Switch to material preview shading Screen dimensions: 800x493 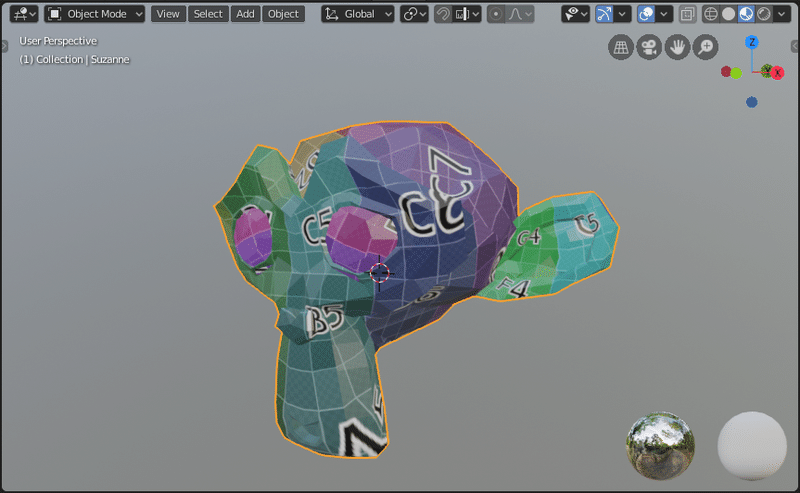click(746, 14)
